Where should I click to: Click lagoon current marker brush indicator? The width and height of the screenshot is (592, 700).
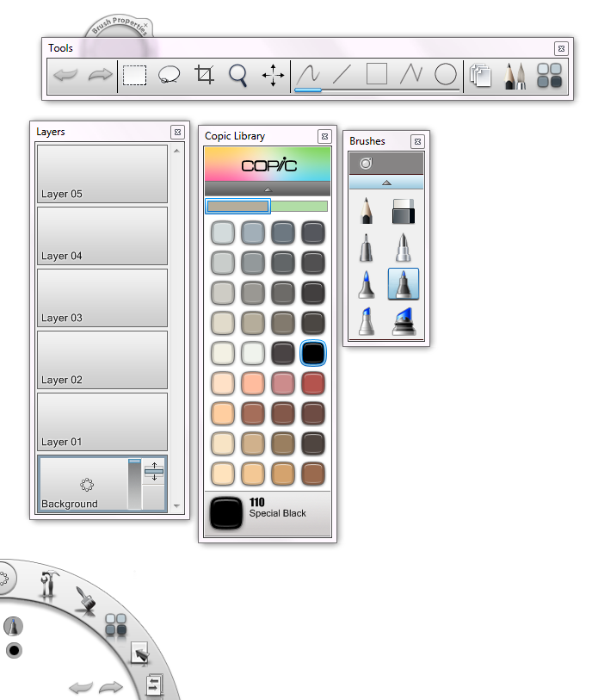(14, 626)
